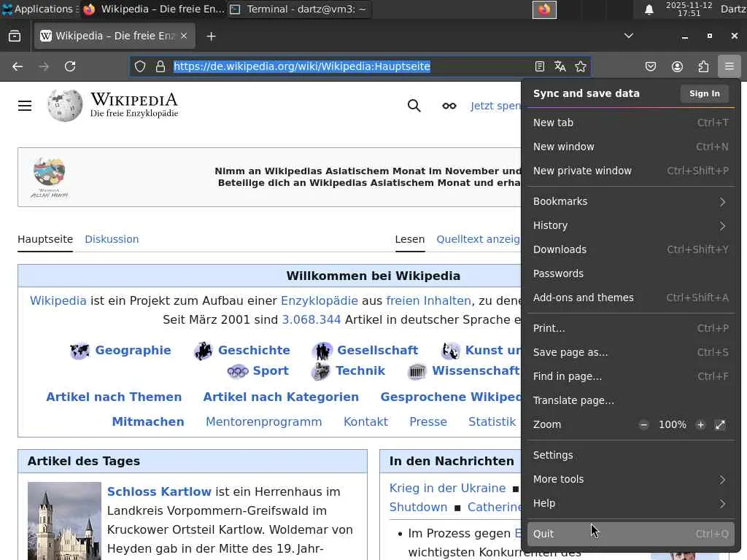The height and width of the screenshot is (560, 747).
Task: Open Wikipedia sidebar hamburger menu
Action: coord(25,106)
